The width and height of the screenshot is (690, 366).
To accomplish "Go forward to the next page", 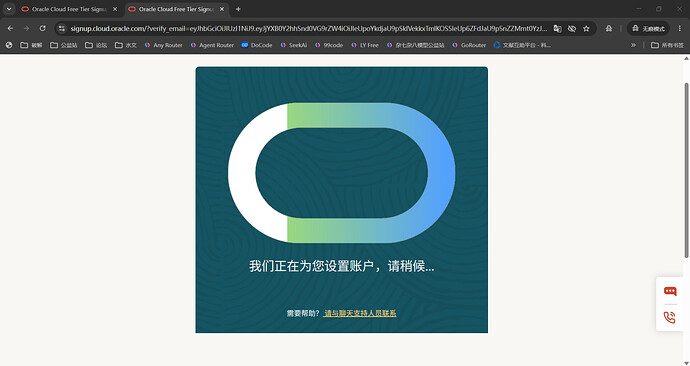I will point(26,29).
